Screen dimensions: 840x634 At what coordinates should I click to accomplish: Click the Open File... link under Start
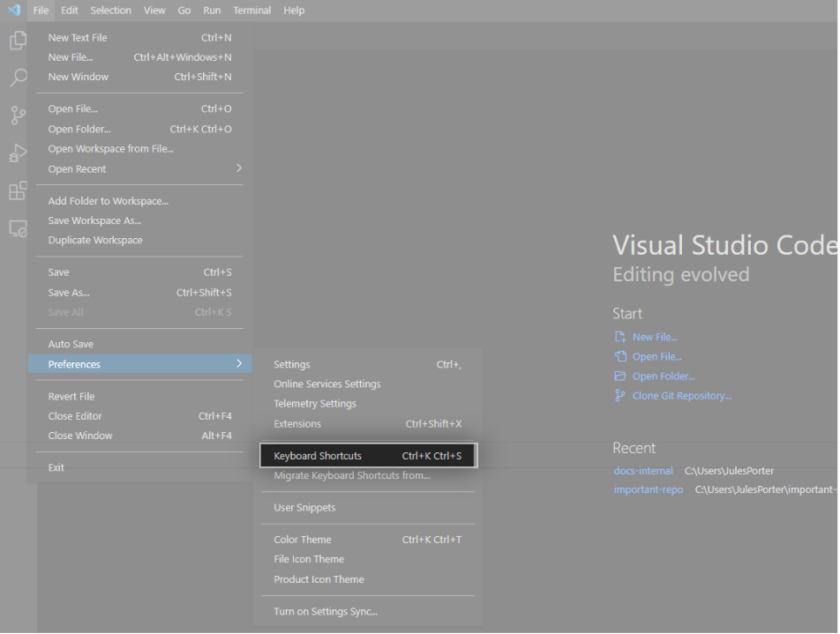(x=656, y=356)
